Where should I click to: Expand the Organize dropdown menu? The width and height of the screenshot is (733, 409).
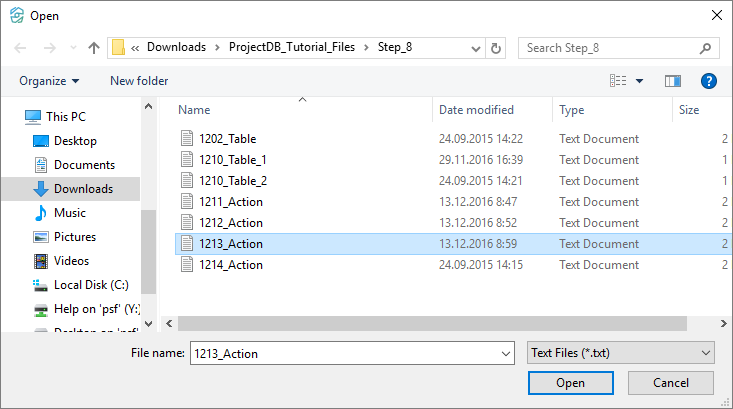pos(49,81)
